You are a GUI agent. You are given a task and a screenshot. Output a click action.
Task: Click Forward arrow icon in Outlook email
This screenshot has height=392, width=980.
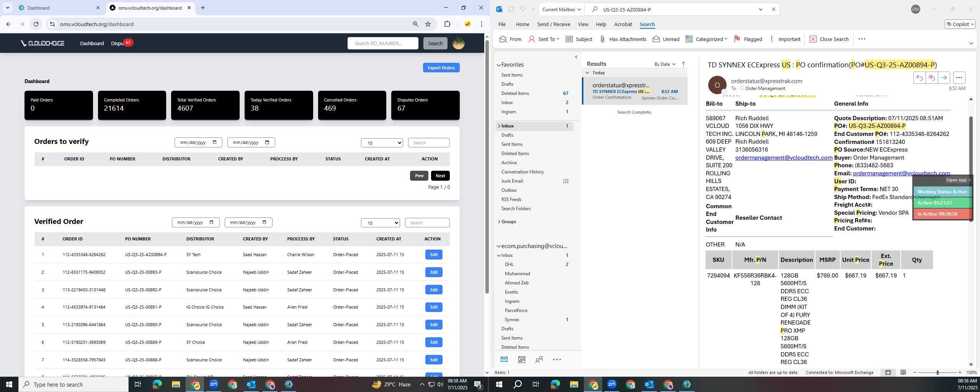click(944, 78)
